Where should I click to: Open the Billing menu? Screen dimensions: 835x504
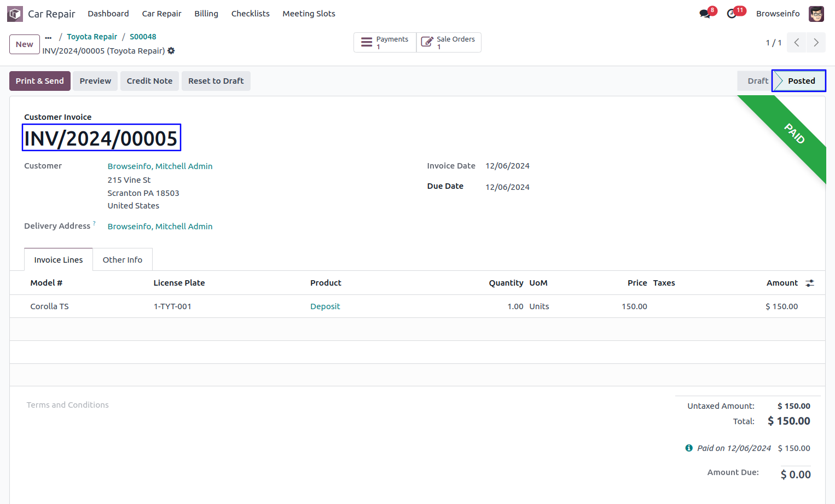(x=206, y=14)
